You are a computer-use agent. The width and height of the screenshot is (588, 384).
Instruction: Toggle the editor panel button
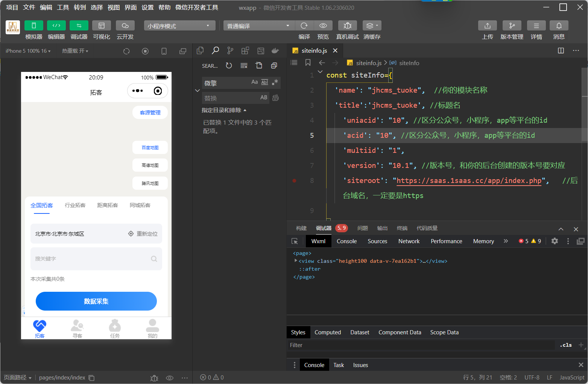pyautogui.click(x=56, y=25)
